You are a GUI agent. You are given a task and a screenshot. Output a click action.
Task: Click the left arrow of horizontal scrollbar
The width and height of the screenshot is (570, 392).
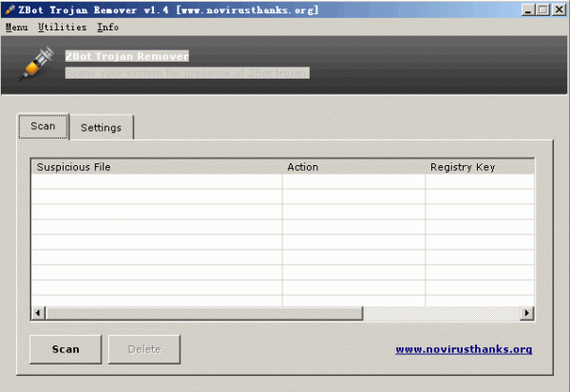[x=38, y=313]
